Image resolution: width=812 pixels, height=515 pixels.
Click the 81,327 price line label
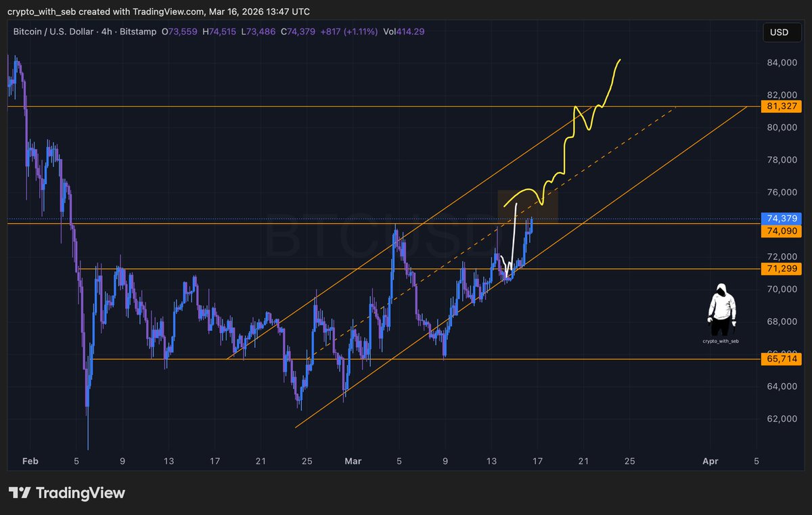pyautogui.click(x=782, y=106)
